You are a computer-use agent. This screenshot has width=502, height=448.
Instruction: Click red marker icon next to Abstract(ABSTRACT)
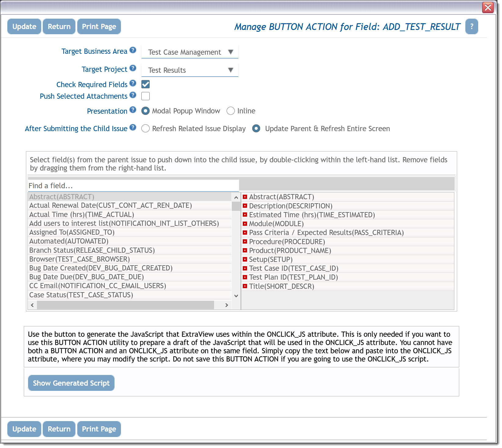tap(245, 197)
